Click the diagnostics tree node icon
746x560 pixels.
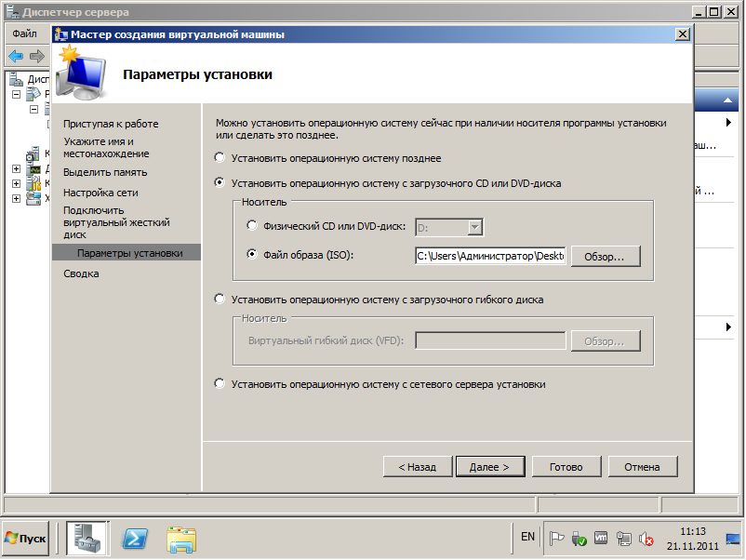pos(33,168)
